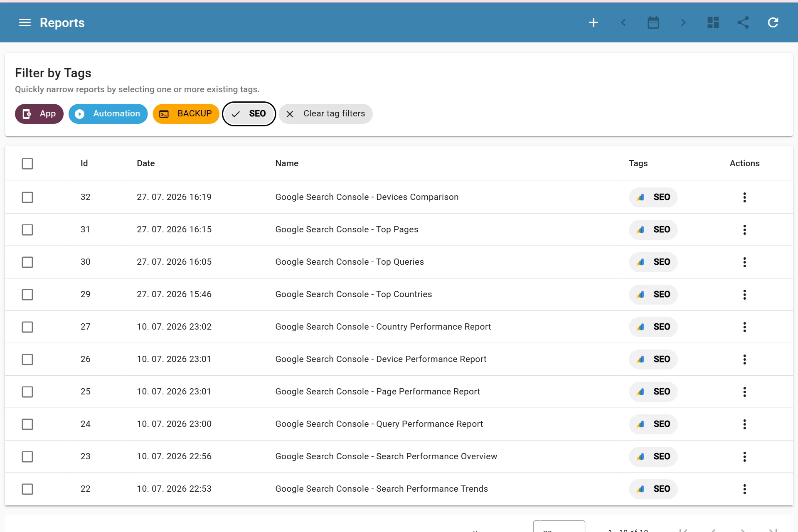Check the box for report Id 27
The image size is (798, 532).
click(x=27, y=327)
